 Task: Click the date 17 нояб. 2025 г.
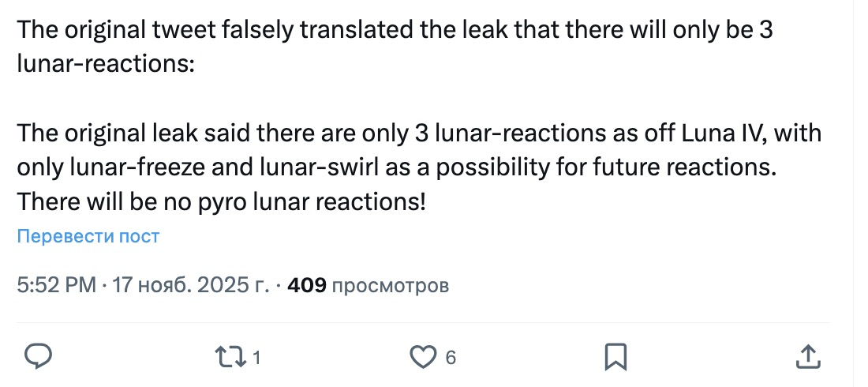coord(190,284)
